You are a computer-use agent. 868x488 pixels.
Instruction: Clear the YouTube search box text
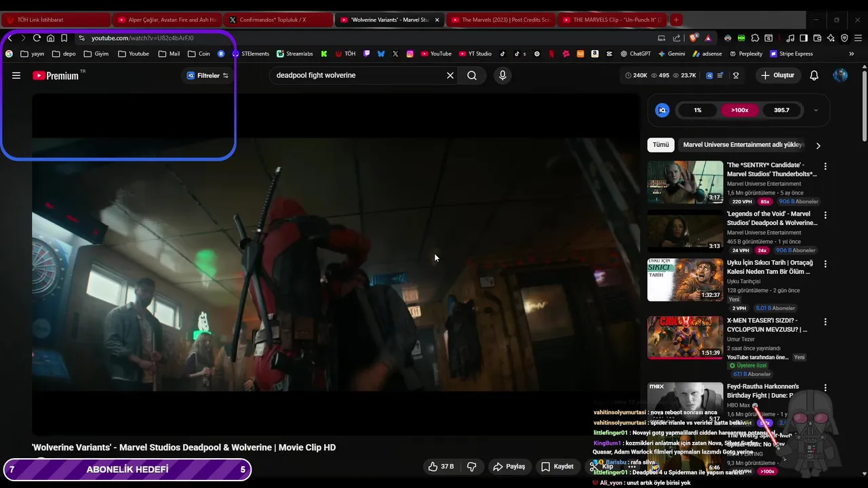click(x=450, y=75)
